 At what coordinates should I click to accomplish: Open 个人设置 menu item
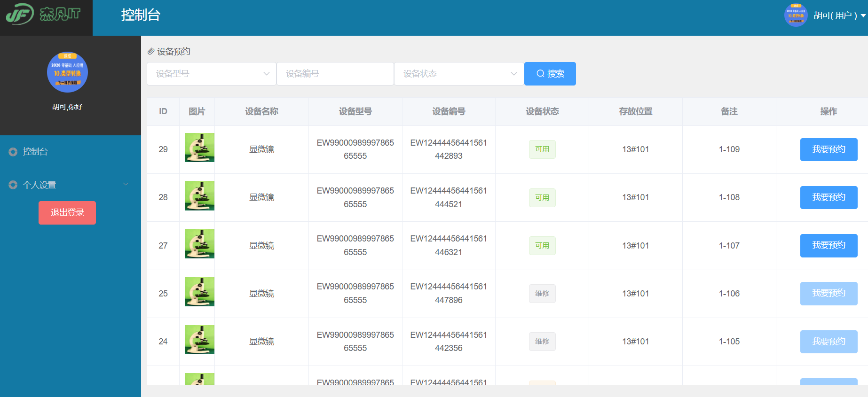tap(71, 185)
